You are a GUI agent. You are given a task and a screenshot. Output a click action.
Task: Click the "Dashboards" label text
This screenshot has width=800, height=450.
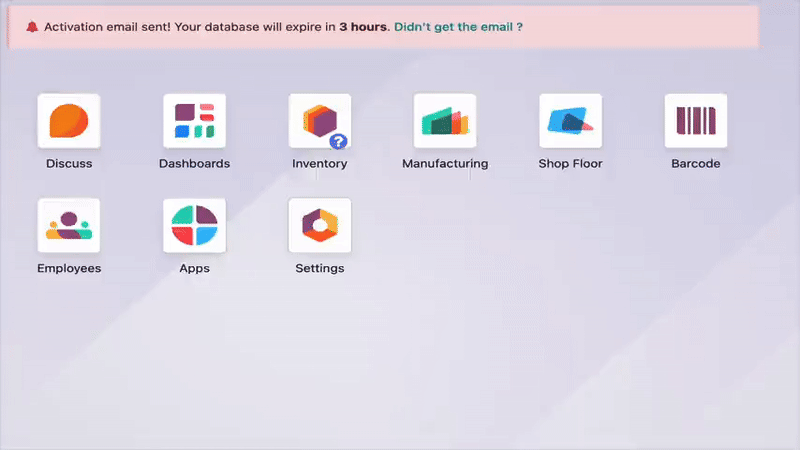(x=194, y=164)
